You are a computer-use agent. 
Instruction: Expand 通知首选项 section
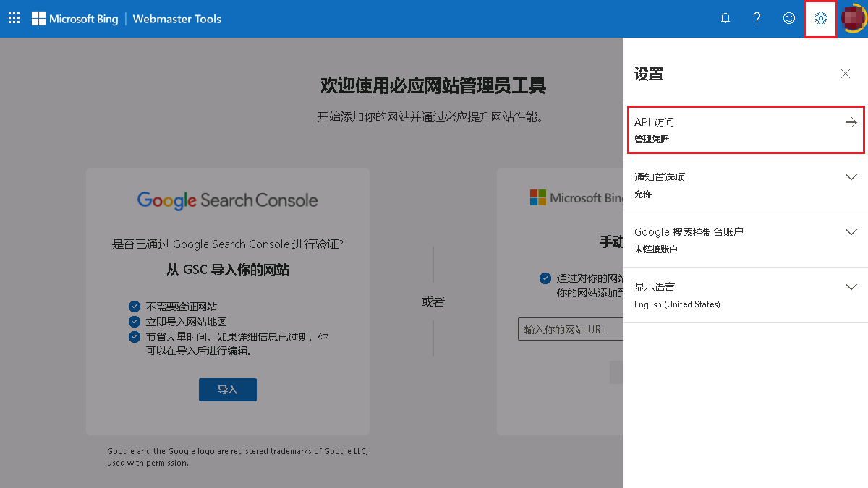pyautogui.click(x=745, y=185)
